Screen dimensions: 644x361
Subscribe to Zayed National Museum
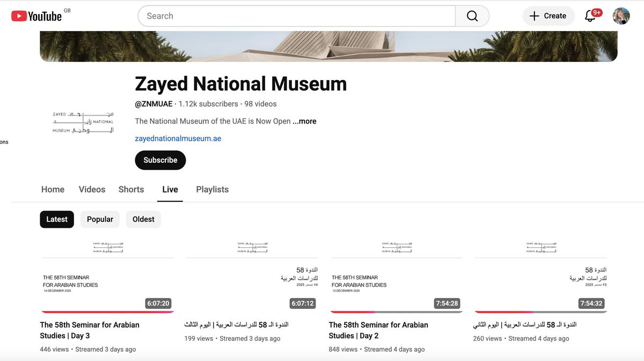(160, 160)
